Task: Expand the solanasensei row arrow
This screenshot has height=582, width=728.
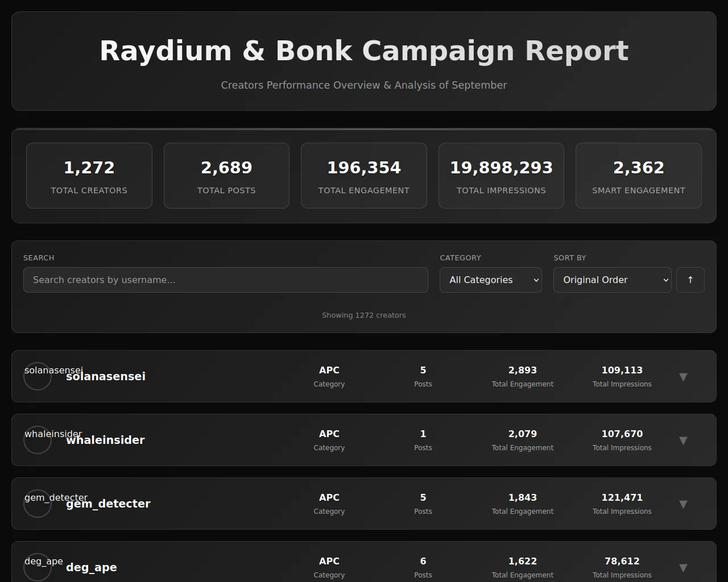Action: pos(683,377)
